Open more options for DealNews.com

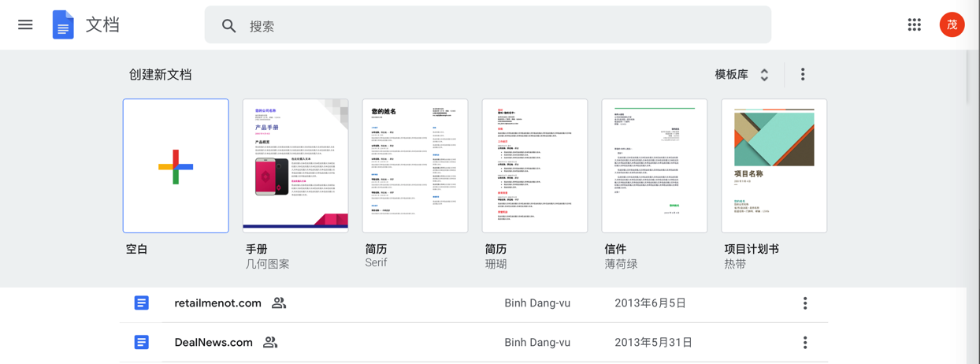click(805, 343)
